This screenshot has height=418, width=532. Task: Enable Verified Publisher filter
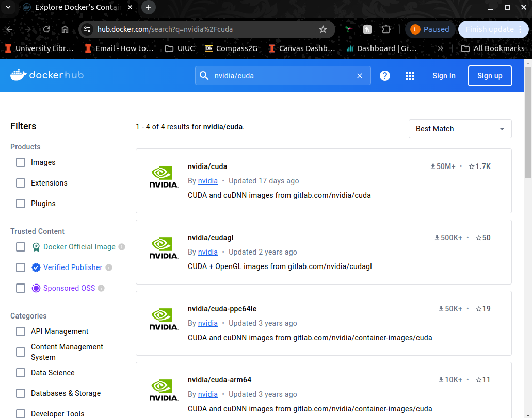click(21, 267)
